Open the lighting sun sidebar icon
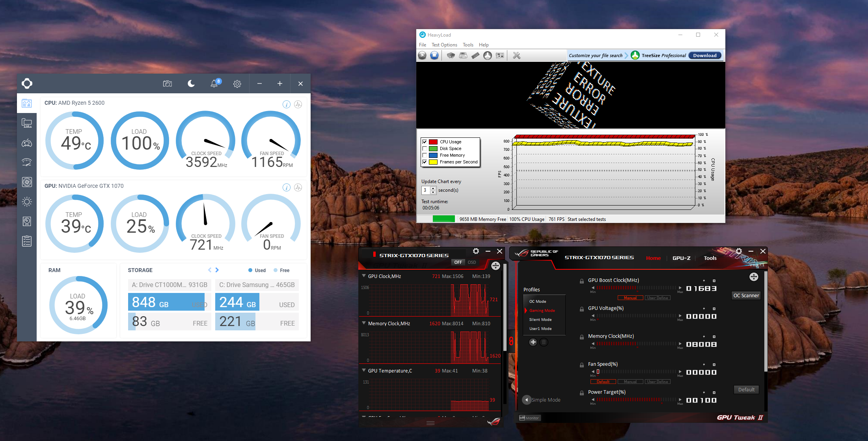This screenshot has width=868, height=441. click(x=27, y=202)
